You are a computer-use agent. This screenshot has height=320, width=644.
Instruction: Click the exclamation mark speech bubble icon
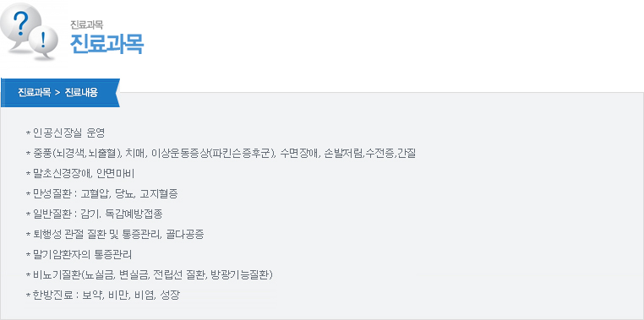[44, 43]
